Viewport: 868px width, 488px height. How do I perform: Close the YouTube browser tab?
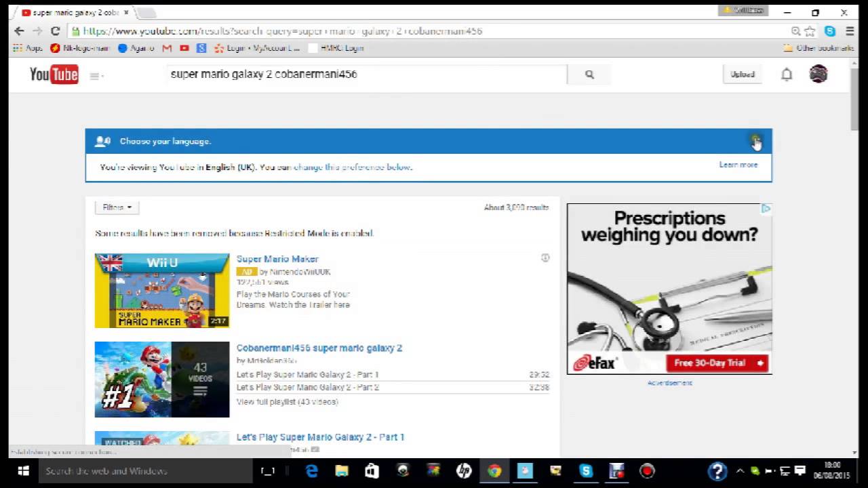click(x=126, y=12)
